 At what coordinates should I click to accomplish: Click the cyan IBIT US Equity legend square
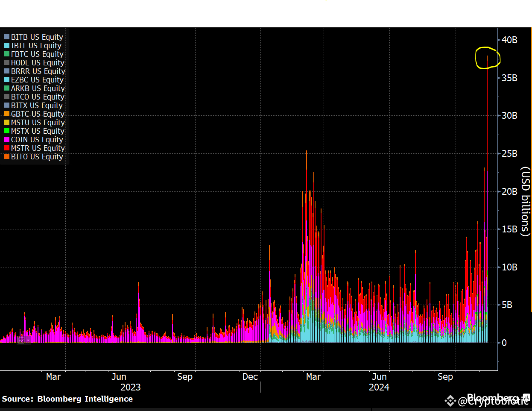[x=7, y=46]
